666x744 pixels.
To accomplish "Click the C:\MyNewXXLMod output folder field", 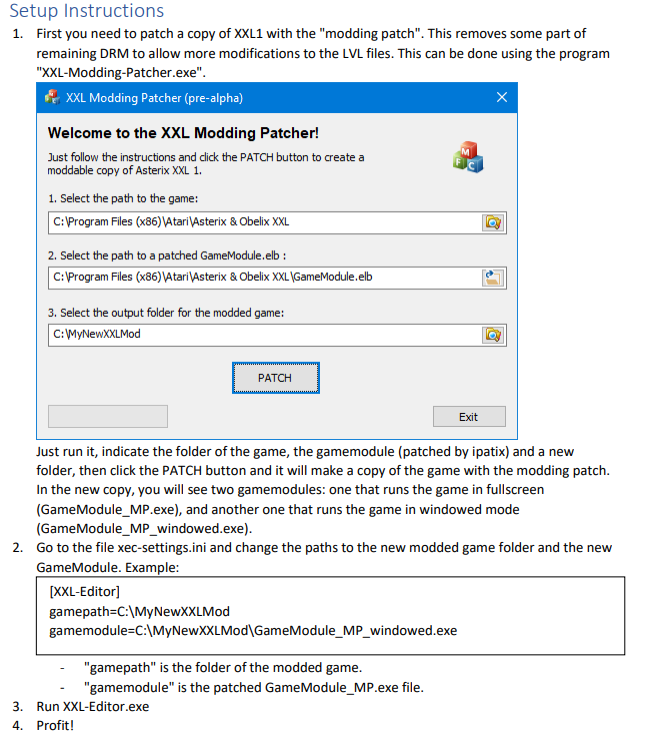I will (x=264, y=335).
